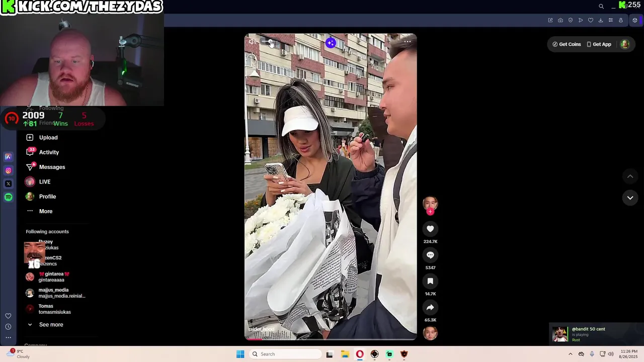This screenshot has width=644, height=362.
Task: Open the video three-dots options menu
Action: coord(408,42)
